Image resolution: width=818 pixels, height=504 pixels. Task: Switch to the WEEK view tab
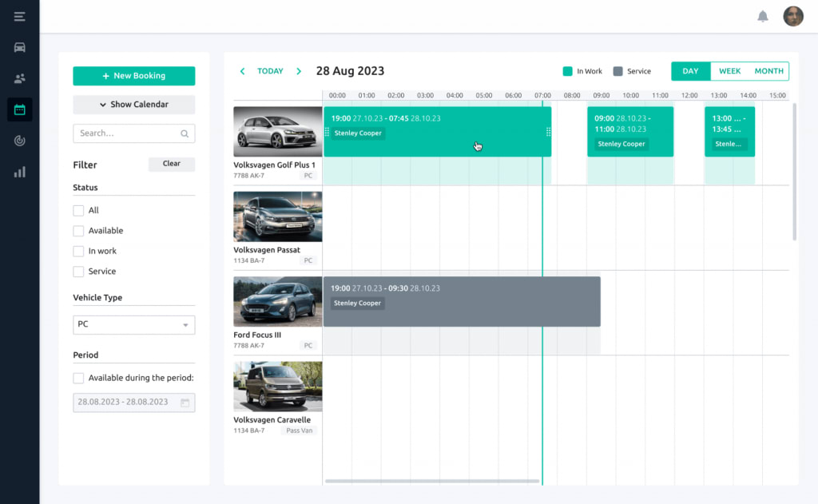729,71
